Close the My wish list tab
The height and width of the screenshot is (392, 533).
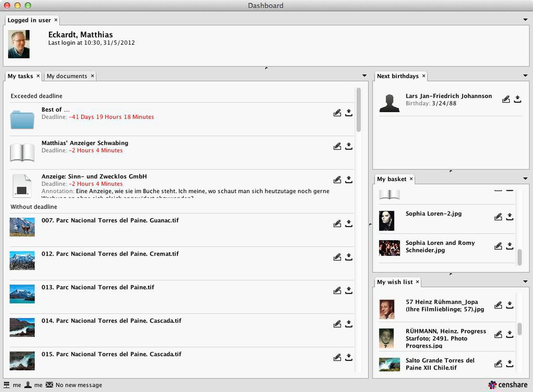[x=417, y=282]
